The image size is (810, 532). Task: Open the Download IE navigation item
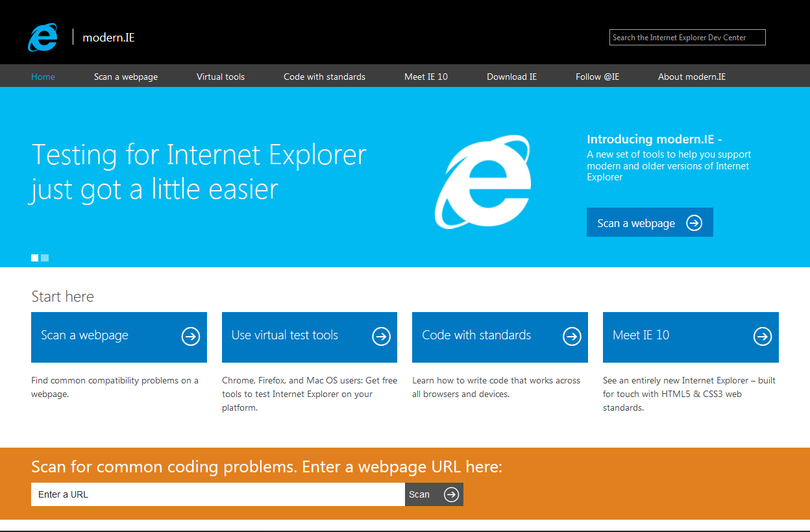tap(511, 76)
